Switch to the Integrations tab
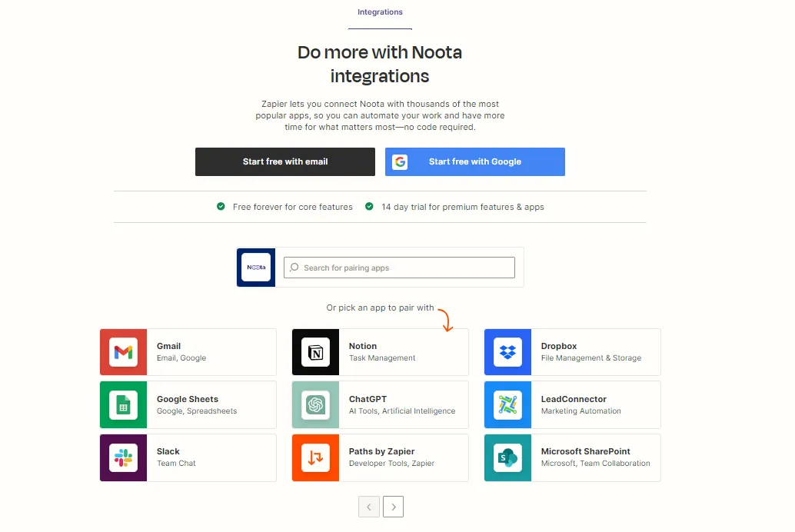795x532 pixels. pos(380,12)
